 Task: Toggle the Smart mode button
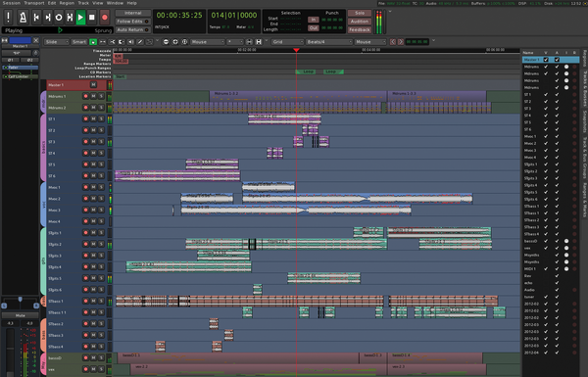(79, 42)
